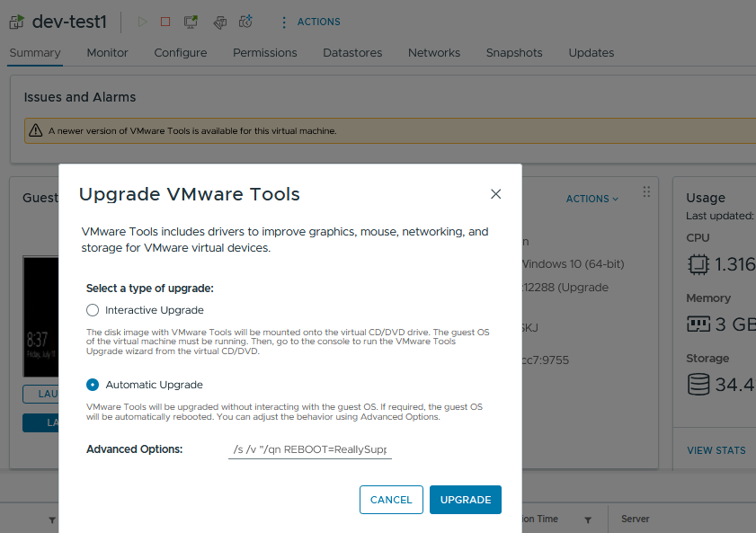Open the Permissions tab
Image resolution: width=756 pixels, height=533 pixels.
click(264, 52)
